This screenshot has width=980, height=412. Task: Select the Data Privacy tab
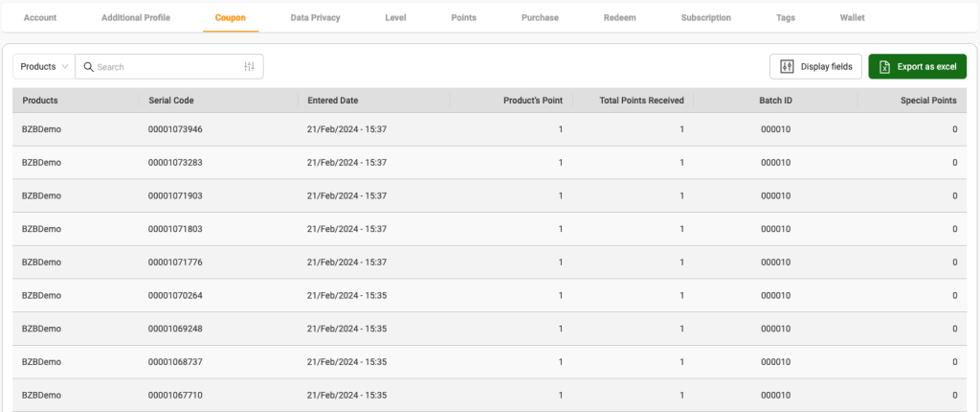click(315, 17)
